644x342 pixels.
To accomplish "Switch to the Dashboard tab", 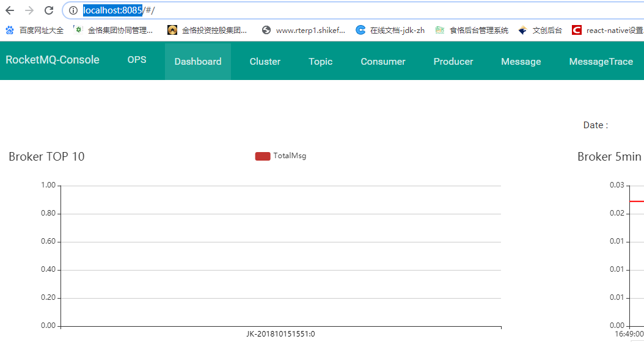I will [x=198, y=62].
